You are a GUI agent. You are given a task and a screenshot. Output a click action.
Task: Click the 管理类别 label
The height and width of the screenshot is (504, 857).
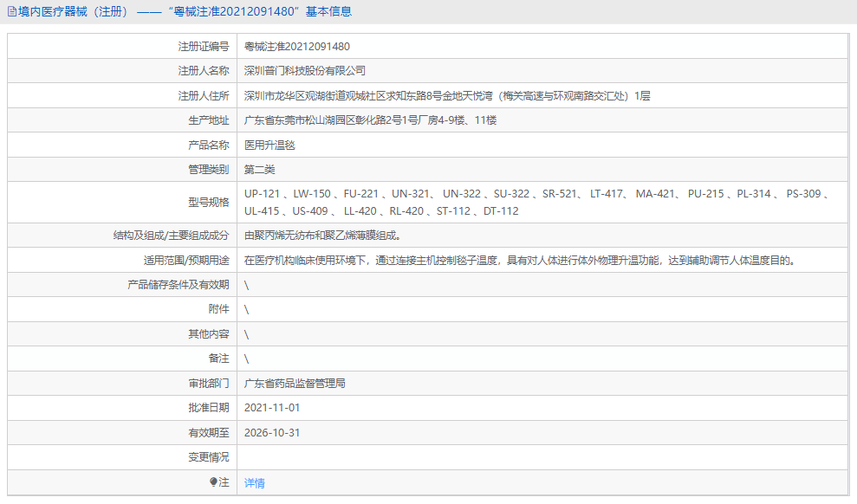(208, 169)
